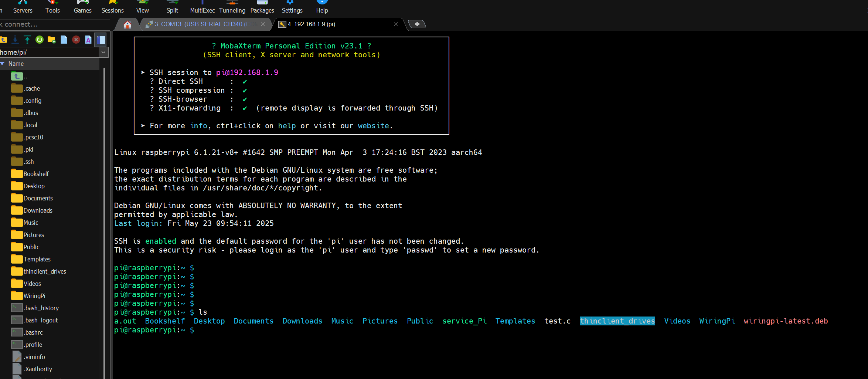
Task: Select the .bashrc file
Action: (x=27, y=332)
